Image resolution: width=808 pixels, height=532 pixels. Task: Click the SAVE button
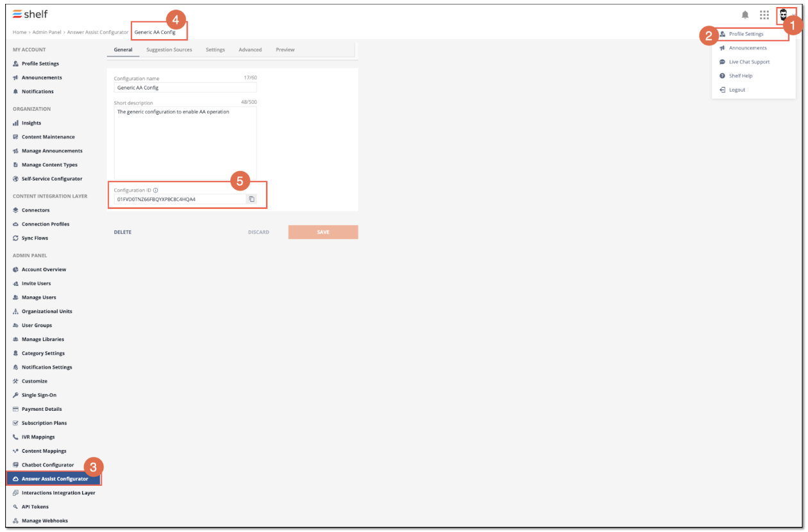323,232
